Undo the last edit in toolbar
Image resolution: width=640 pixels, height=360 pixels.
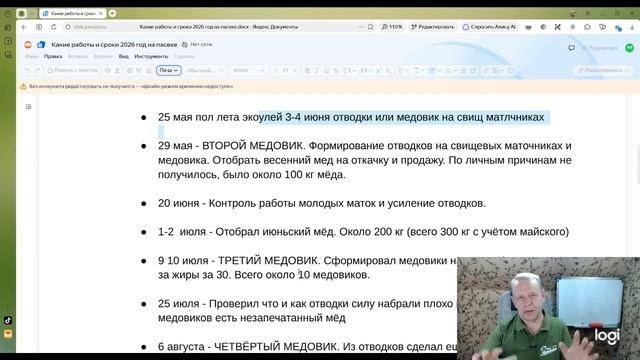click(x=28, y=71)
